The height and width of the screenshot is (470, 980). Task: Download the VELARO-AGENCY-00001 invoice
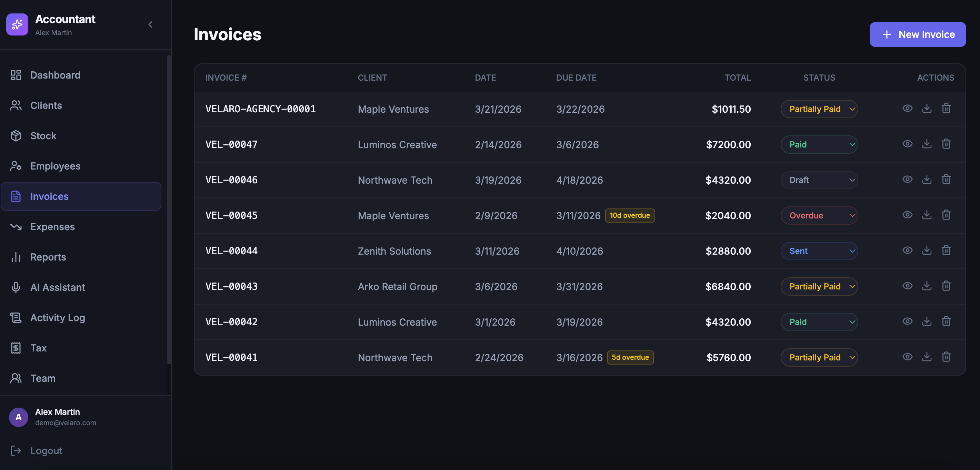click(x=926, y=109)
